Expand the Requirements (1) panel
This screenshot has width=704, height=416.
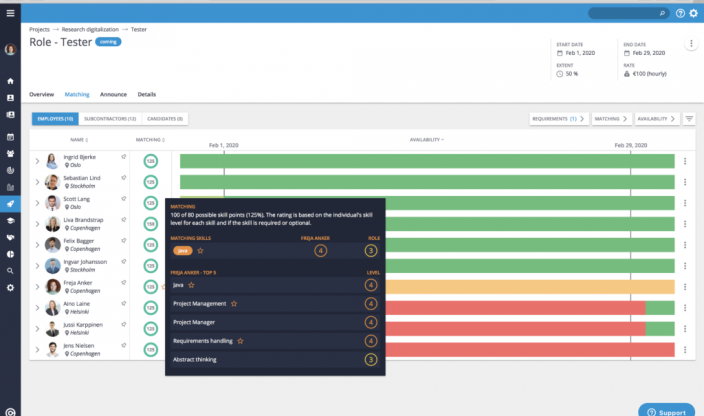tap(559, 119)
